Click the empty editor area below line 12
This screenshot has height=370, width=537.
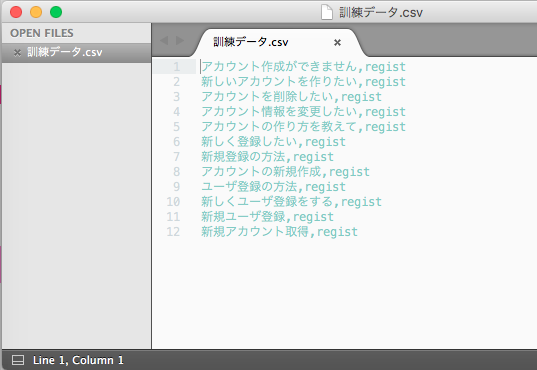tap(344, 294)
